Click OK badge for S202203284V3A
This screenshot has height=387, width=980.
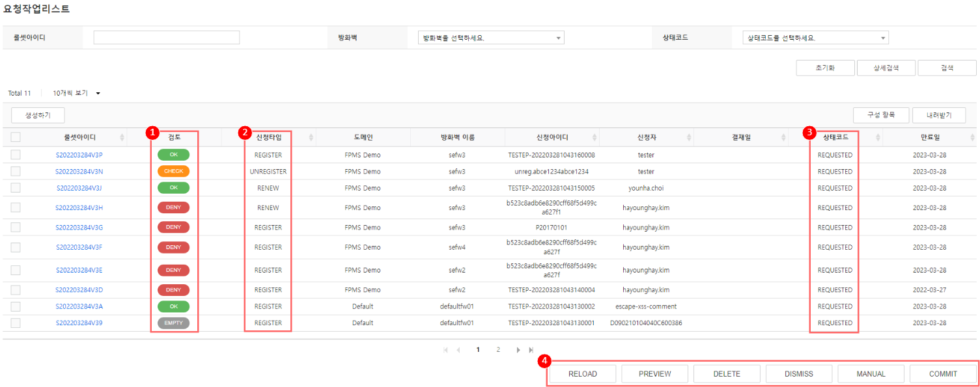173,306
